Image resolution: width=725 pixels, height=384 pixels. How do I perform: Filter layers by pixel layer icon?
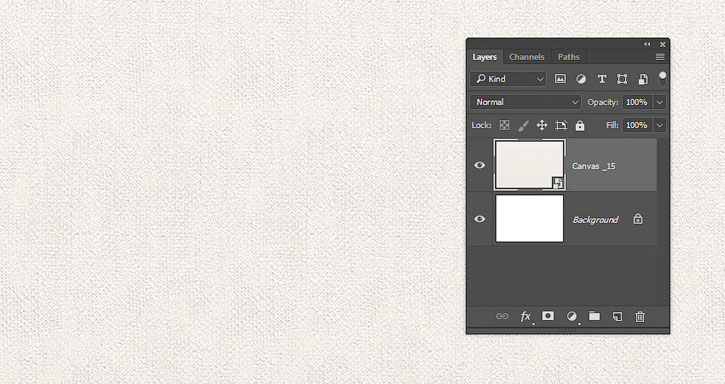click(560, 79)
